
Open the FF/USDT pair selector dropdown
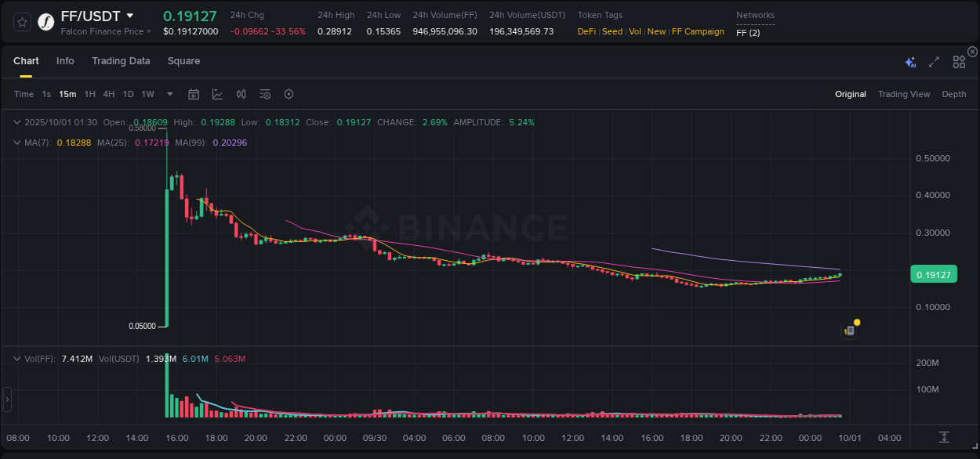pos(130,16)
